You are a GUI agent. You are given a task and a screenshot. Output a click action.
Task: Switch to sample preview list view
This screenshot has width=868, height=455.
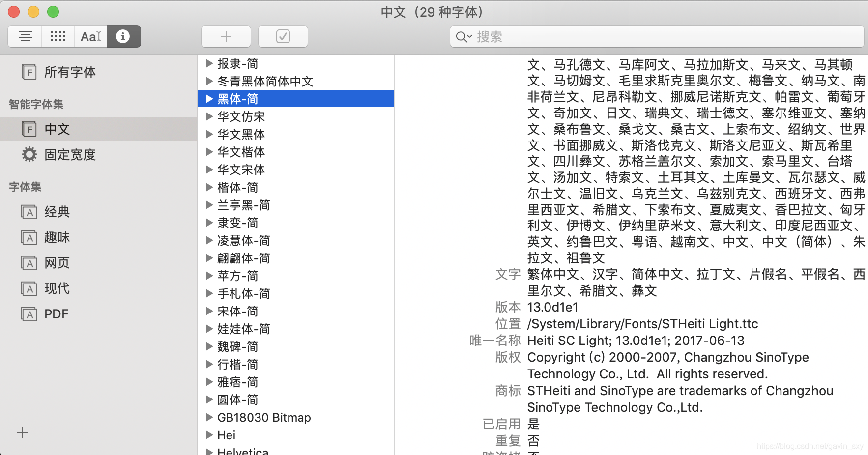tap(25, 36)
